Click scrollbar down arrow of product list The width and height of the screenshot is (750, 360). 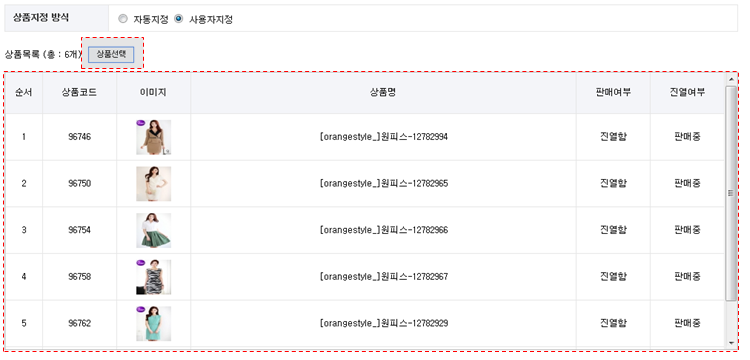point(731,343)
